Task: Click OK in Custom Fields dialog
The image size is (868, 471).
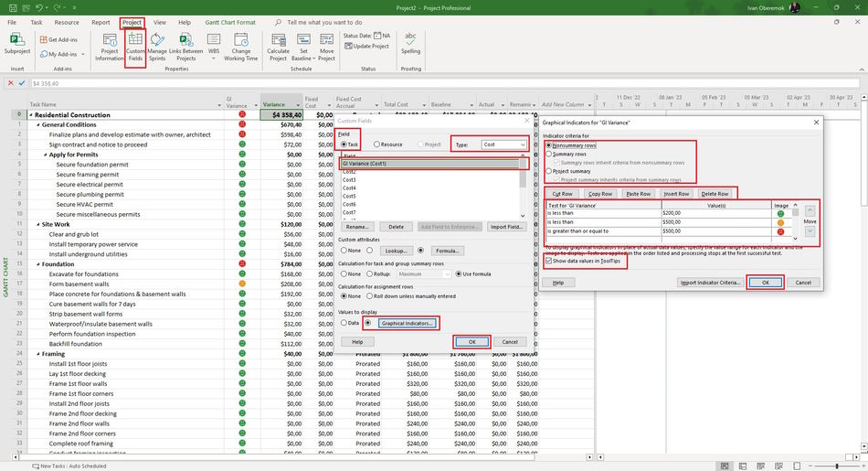Action: click(x=471, y=342)
